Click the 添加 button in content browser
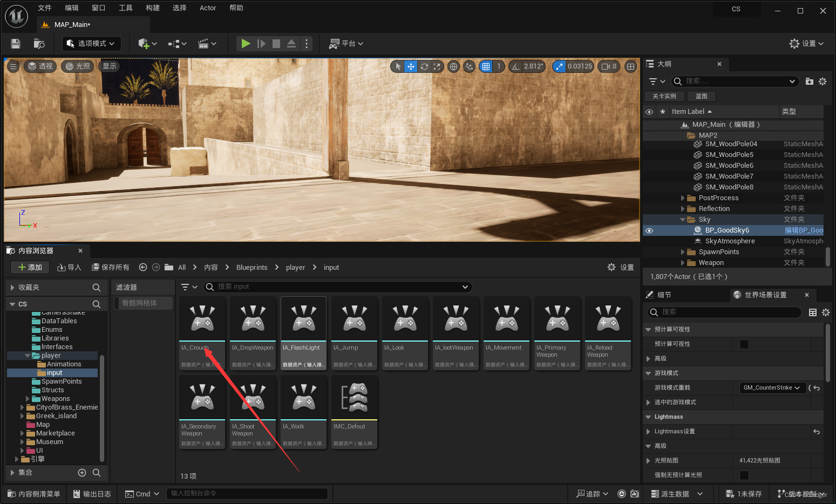 click(30, 267)
